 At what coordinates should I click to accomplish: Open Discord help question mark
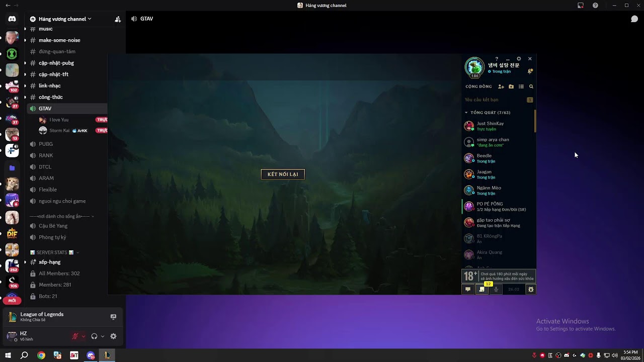click(x=595, y=6)
